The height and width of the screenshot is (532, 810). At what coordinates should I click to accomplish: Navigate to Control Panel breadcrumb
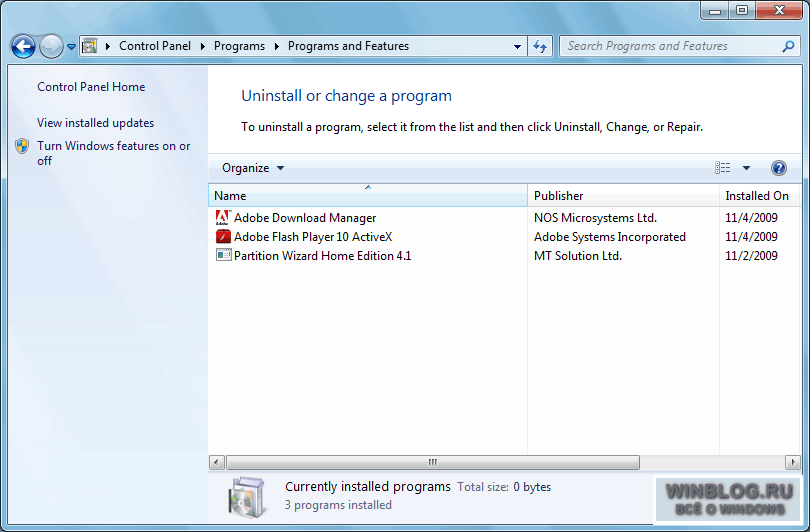point(155,46)
